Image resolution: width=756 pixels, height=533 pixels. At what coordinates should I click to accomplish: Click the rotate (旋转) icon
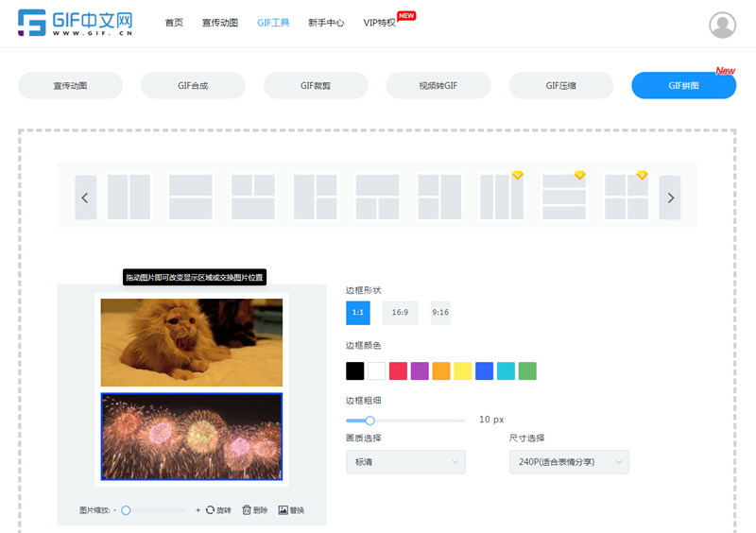[210, 510]
